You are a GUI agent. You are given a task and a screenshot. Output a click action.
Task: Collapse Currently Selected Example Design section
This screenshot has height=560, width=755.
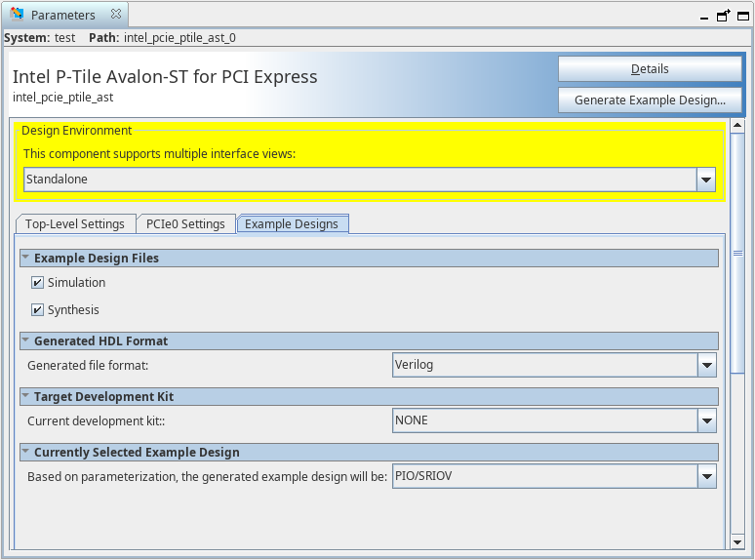click(x=25, y=452)
